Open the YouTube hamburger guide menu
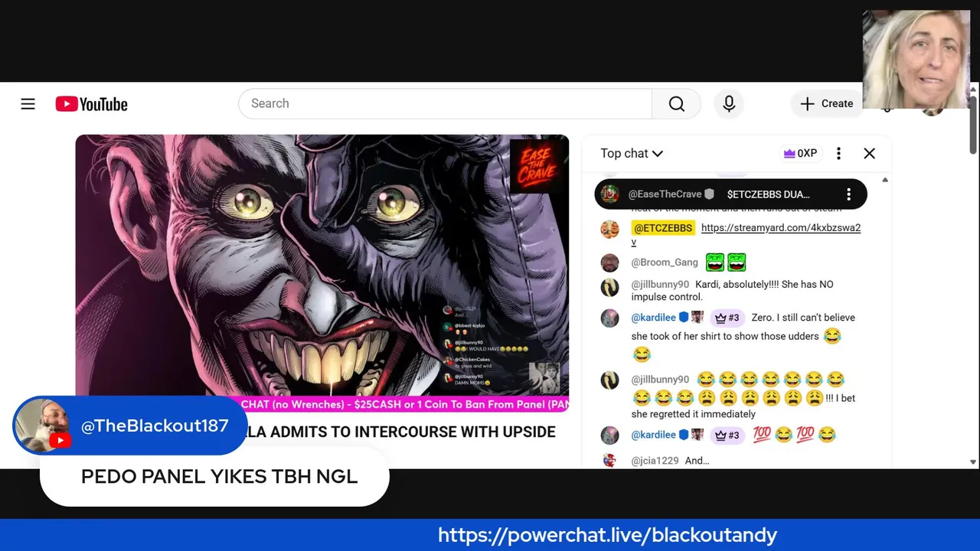980x551 pixels. [x=28, y=104]
